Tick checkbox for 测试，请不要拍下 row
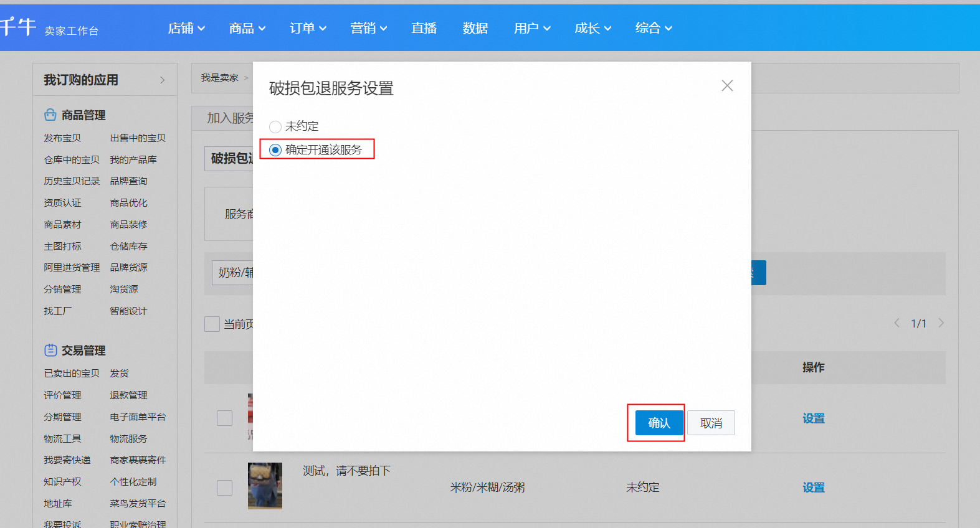The width and height of the screenshot is (980, 528). (224, 488)
